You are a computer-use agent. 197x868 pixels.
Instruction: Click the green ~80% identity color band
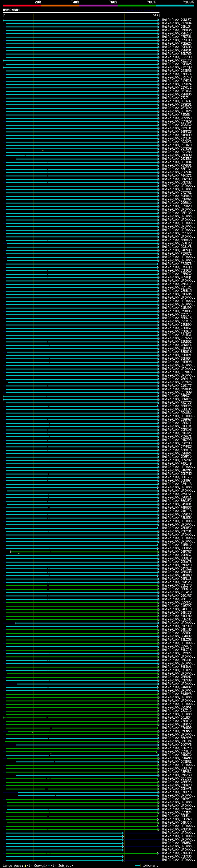click(137, 6)
